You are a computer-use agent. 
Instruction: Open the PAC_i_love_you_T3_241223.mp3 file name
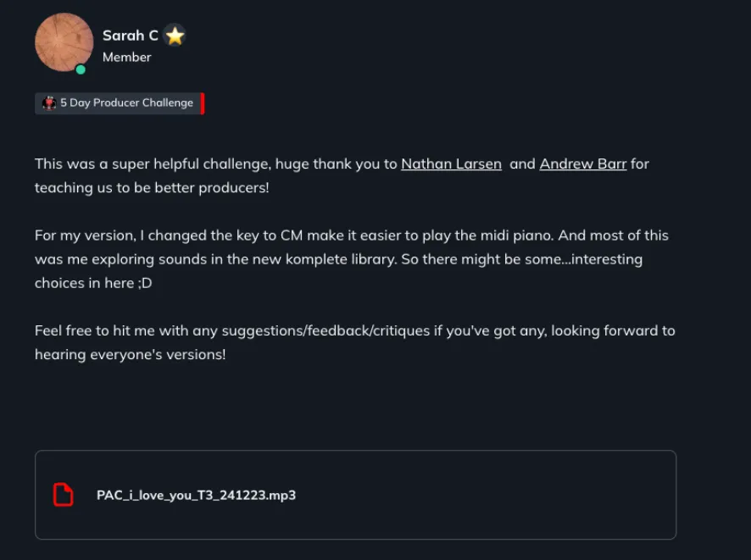(196, 496)
